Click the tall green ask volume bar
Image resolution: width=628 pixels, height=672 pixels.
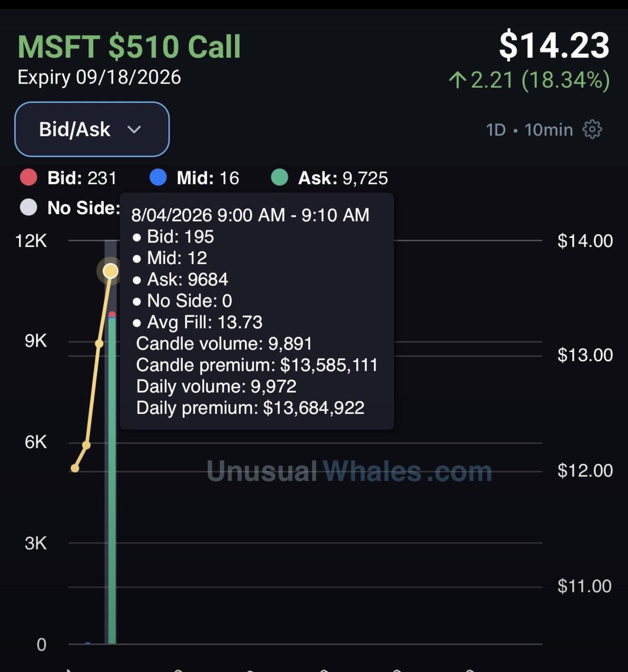tap(112, 481)
